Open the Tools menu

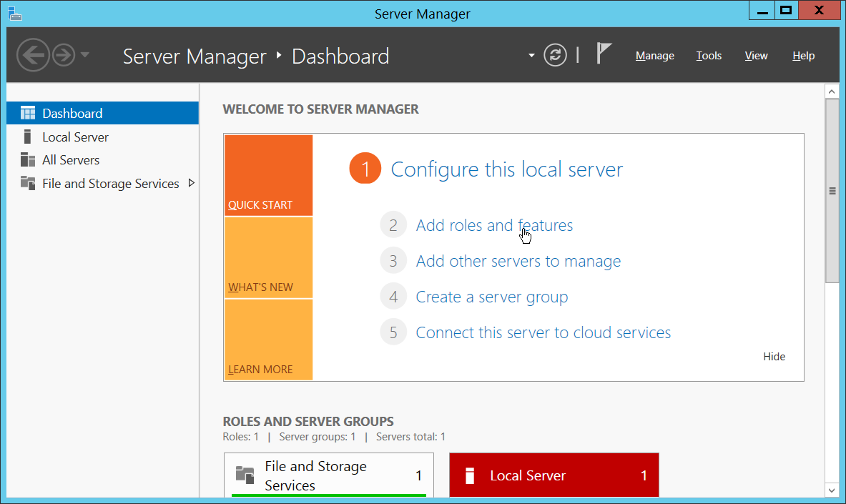coord(709,56)
